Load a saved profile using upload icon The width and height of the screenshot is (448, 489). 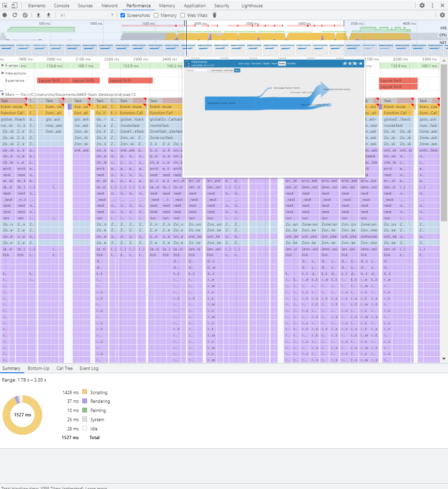point(39,15)
